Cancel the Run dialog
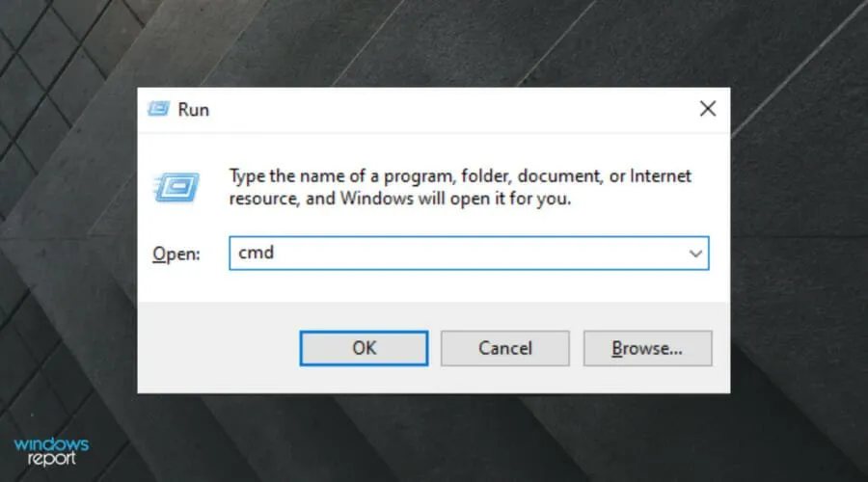The width and height of the screenshot is (868, 482). [504, 348]
